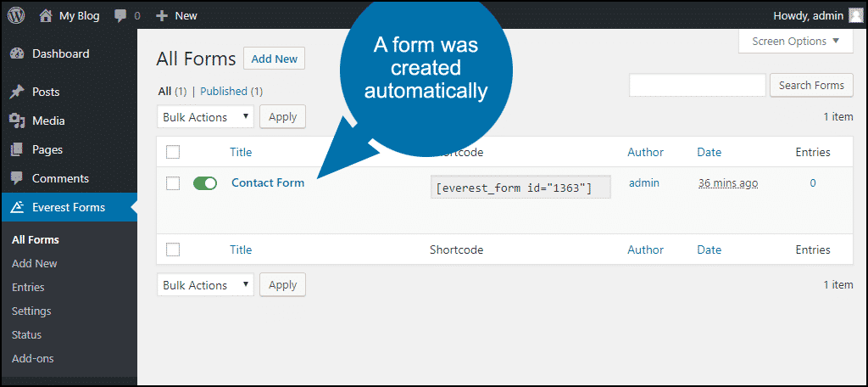Select All Forms submenu item
This screenshot has height=387, width=868.
(36, 239)
